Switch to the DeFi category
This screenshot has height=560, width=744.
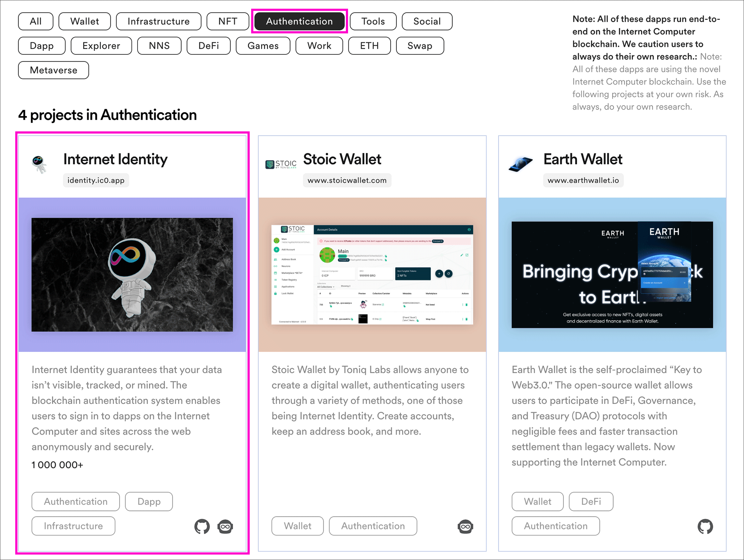tap(209, 46)
